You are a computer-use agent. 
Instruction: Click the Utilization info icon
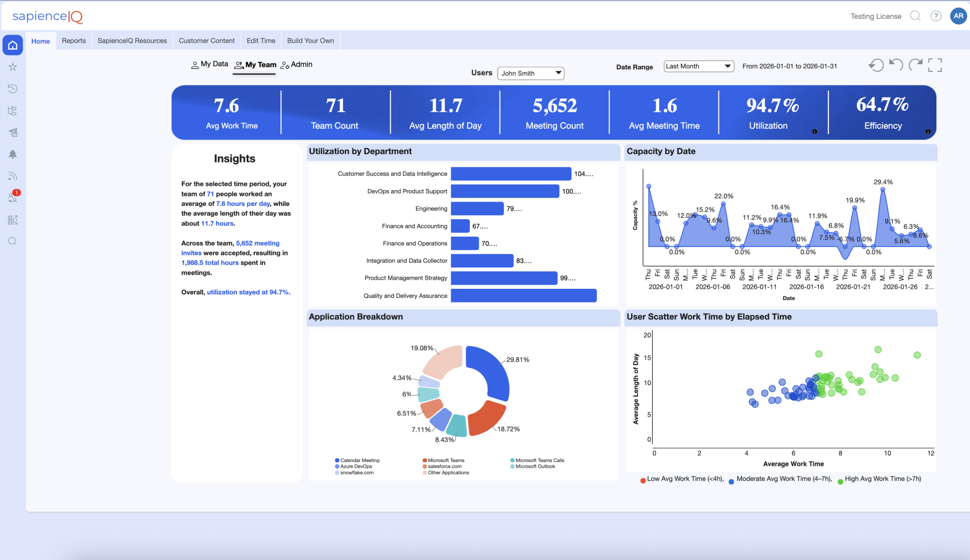815,132
